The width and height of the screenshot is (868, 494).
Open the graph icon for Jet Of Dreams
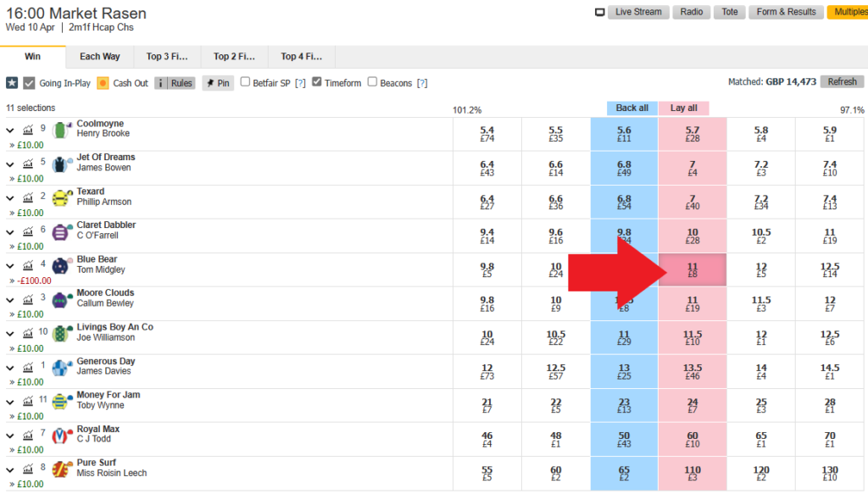pos(28,164)
